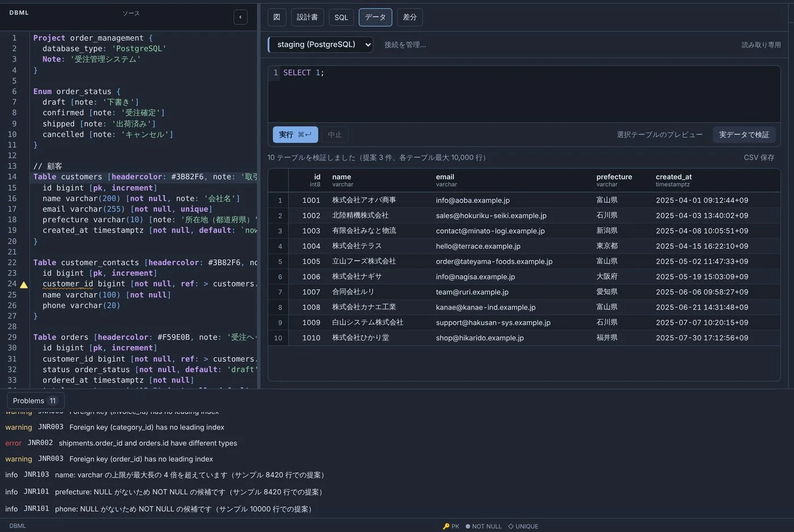This screenshot has width=794, height=532.
Task: Click the 中止 stop button
Action: pos(335,134)
